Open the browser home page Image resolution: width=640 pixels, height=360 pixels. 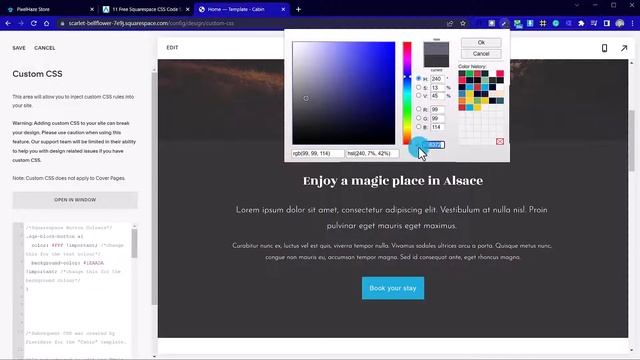47,23
